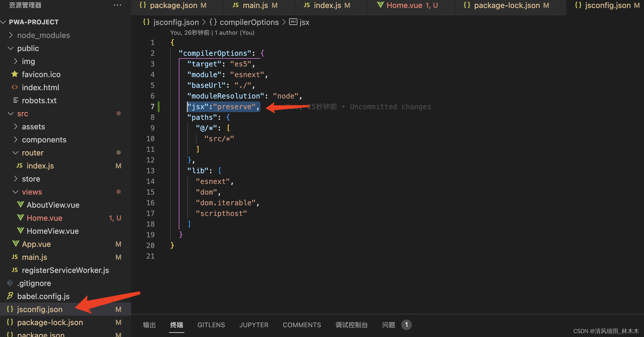Open the GITLENS panel tab
Viewport: 644px width, 337px height.
click(211, 325)
